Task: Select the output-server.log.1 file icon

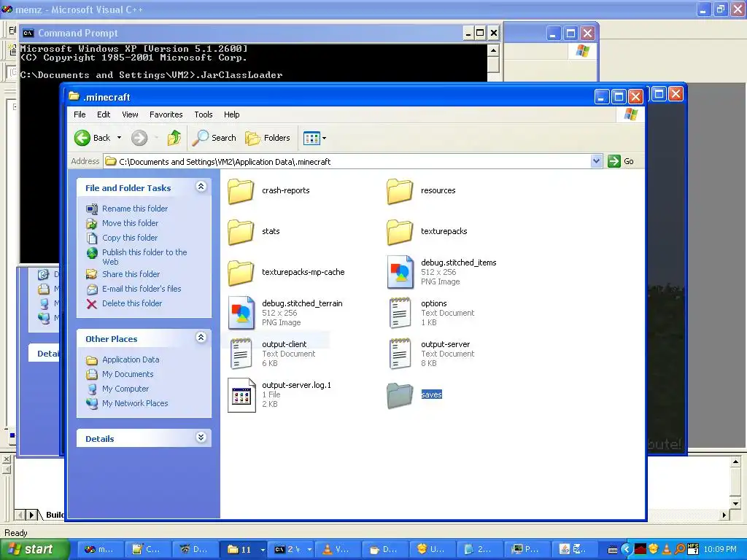Action: click(x=241, y=394)
